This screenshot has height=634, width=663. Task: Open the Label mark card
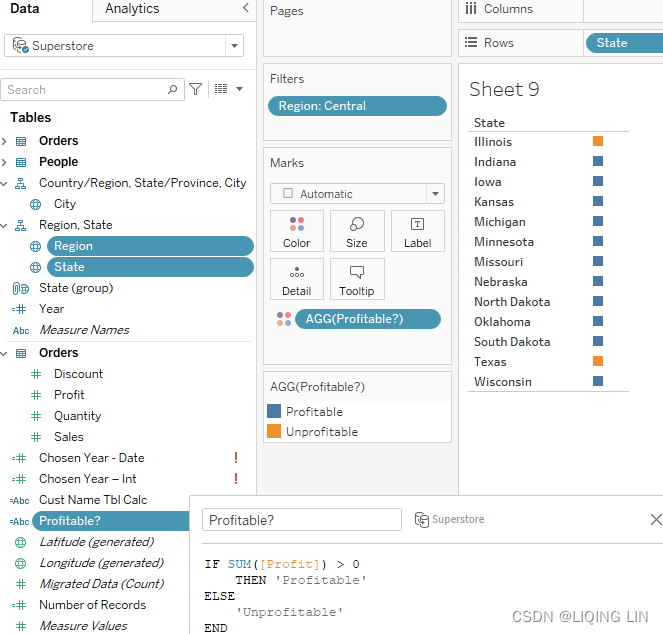coord(417,231)
